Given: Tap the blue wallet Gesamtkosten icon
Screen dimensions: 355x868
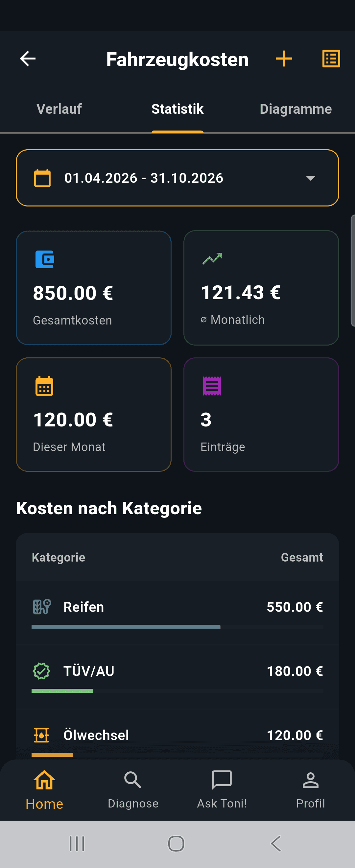Looking at the screenshot, I should coord(45,259).
